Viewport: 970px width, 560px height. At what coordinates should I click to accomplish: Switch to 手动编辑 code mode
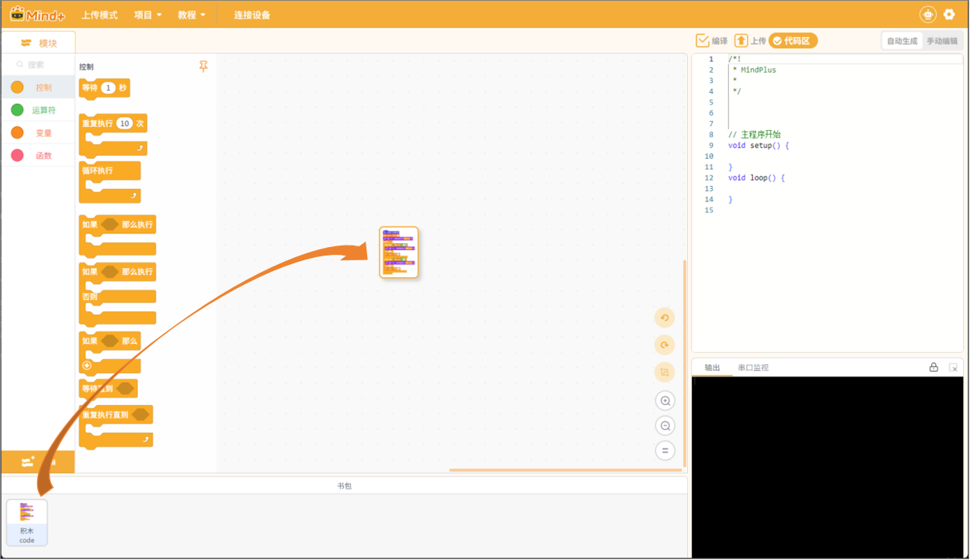(x=942, y=41)
